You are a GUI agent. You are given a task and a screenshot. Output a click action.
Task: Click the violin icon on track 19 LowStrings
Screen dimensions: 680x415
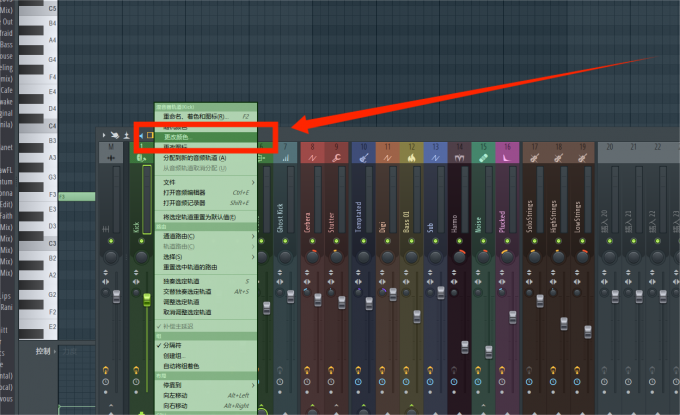(582, 158)
